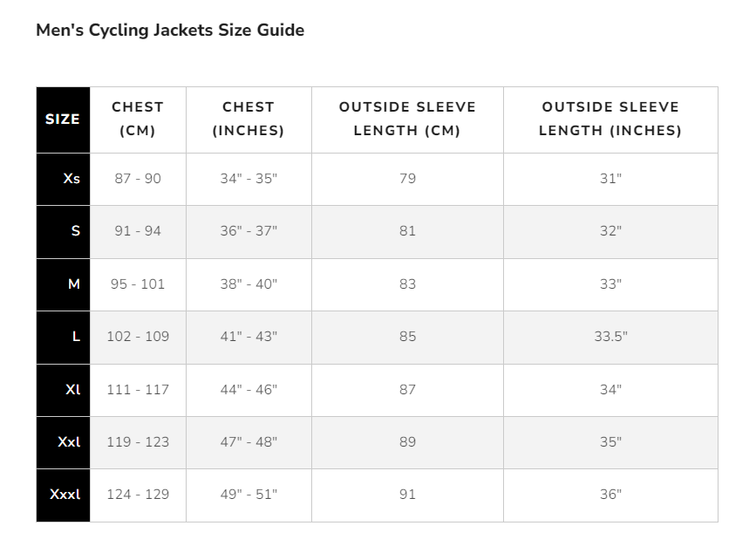Image resolution: width=756 pixels, height=560 pixels.
Task: Click the 47" - 48" chest inches cell
Action: point(249,442)
